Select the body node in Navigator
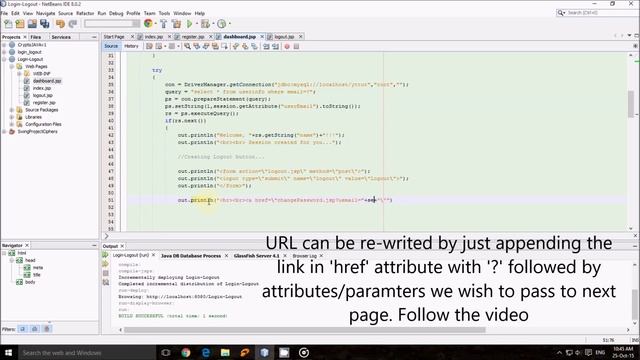The image size is (640, 360). click(x=30, y=282)
